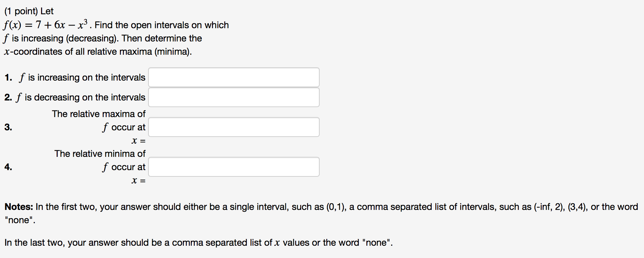Click the label f is increasing on the intervals

[x=81, y=77]
